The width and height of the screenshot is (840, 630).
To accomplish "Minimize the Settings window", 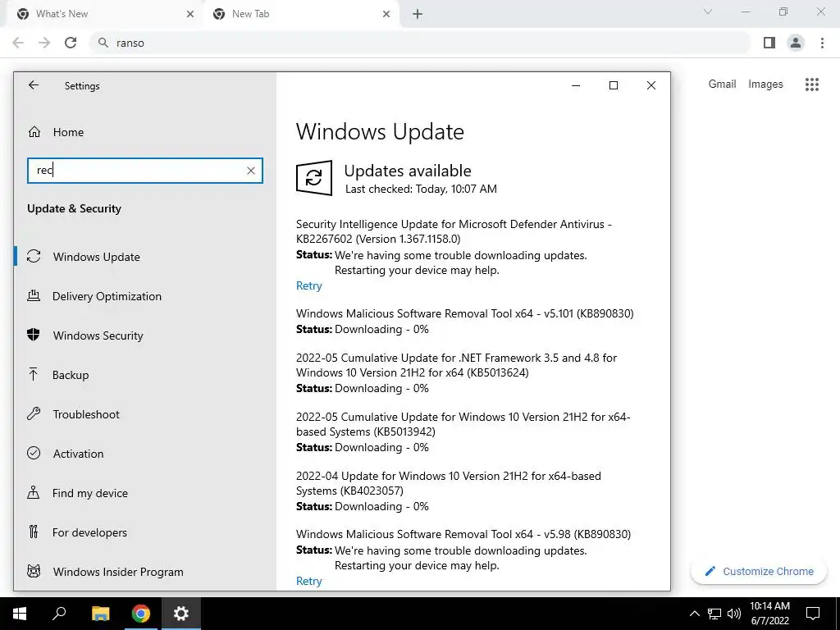I will (x=576, y=85).
